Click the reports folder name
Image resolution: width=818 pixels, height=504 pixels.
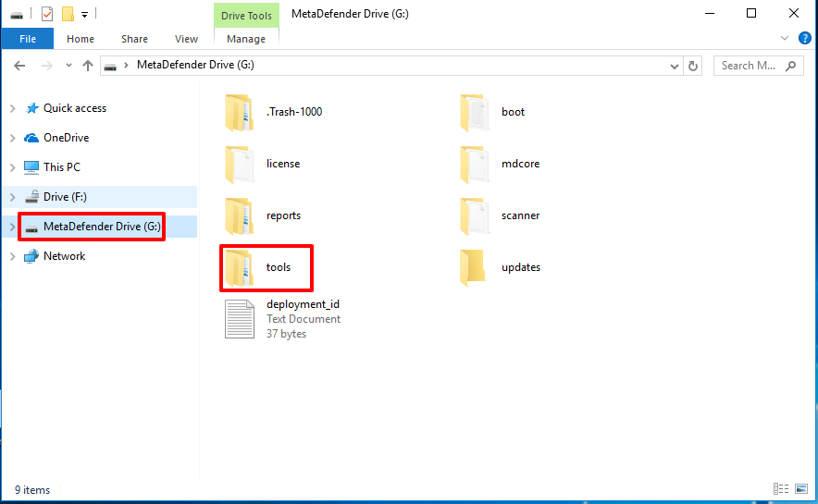point(283,215)
